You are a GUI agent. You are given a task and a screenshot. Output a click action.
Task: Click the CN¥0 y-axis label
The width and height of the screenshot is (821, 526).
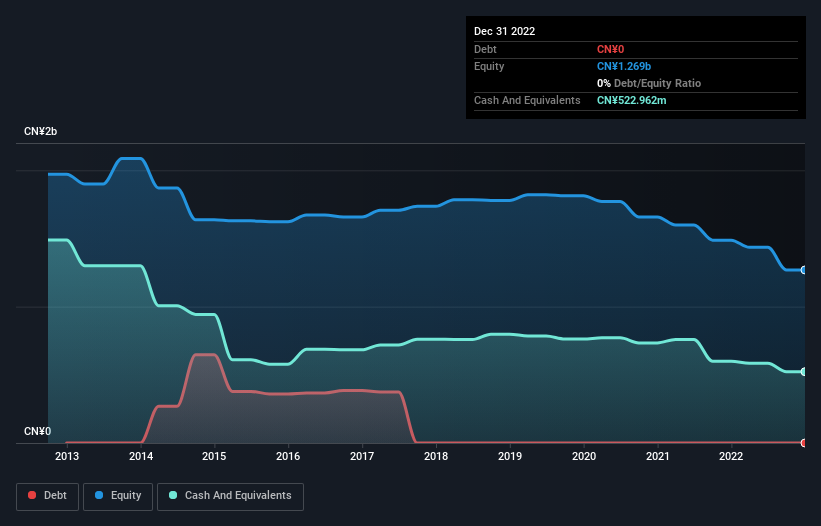38,431
